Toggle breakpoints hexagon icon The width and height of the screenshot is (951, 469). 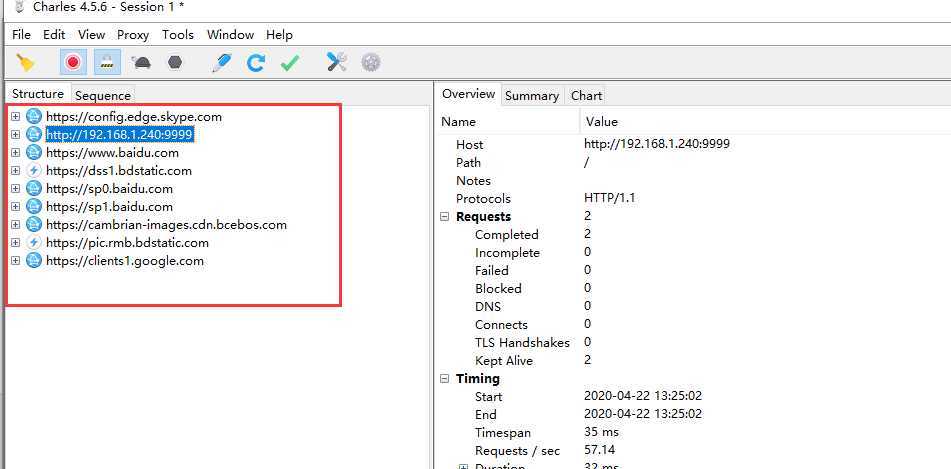(175, 62)
